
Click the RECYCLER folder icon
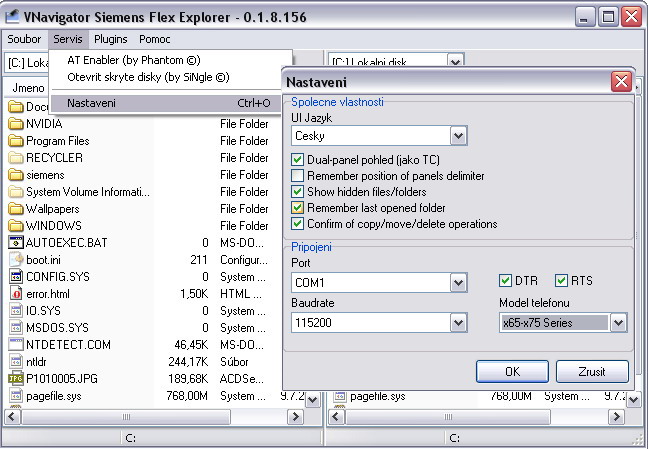click(x=16, y=158)
